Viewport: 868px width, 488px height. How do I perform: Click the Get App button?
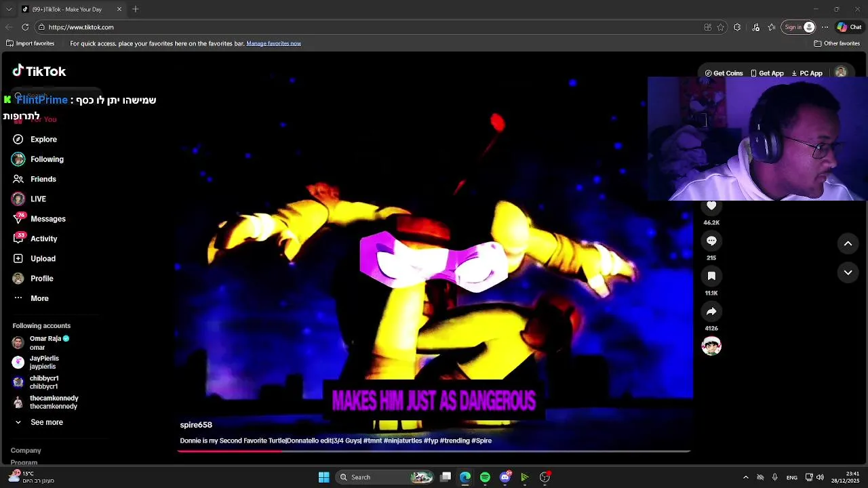[x=767, y=73]
